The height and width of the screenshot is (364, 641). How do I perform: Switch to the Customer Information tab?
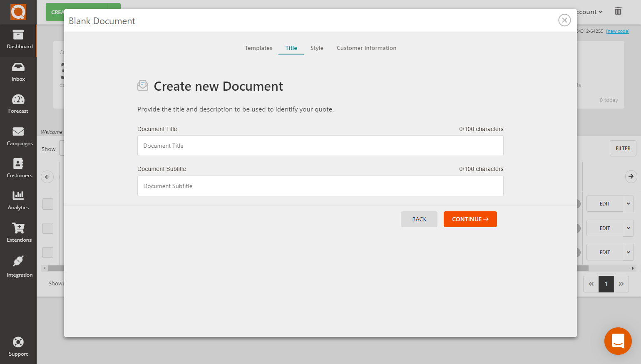click(366, 48)
